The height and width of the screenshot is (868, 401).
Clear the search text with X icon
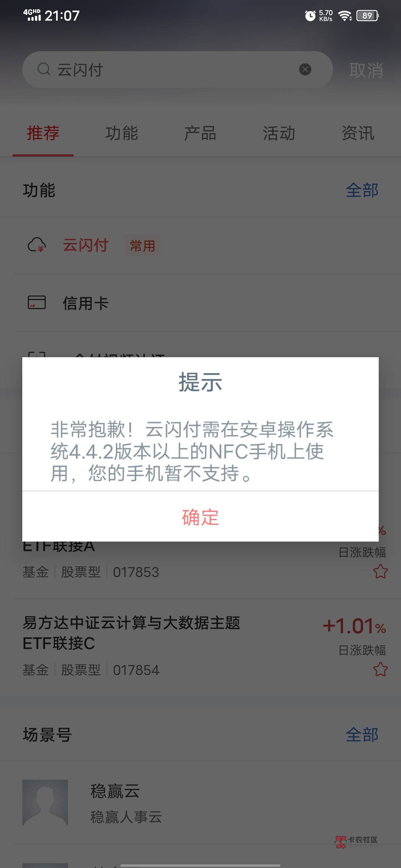(x=305, y=69)
